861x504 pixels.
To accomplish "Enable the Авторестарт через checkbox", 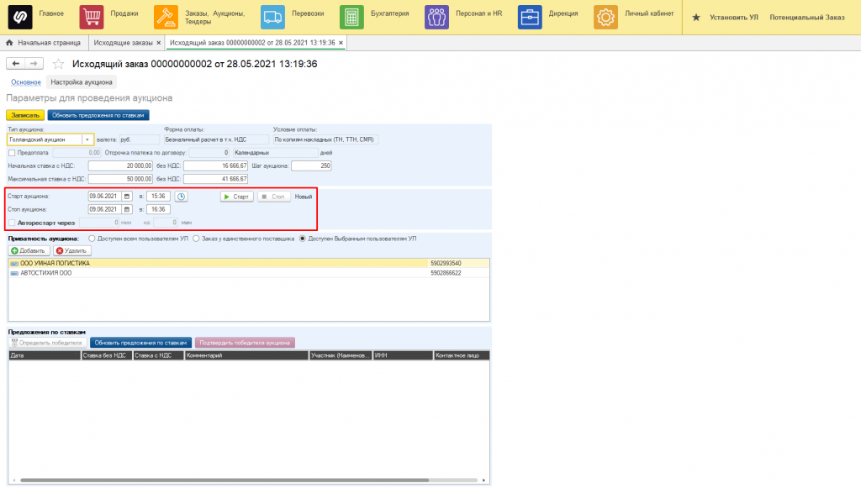I will click(12, 223).
